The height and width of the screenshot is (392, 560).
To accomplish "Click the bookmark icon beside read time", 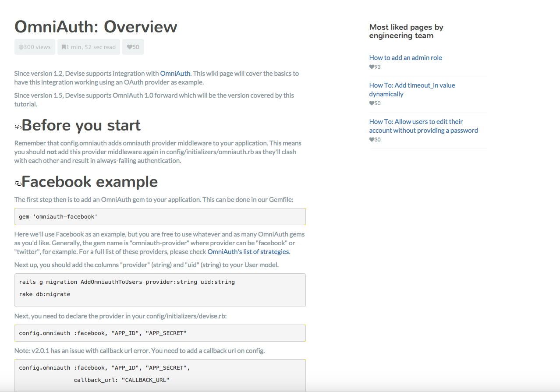I will 64,47.
